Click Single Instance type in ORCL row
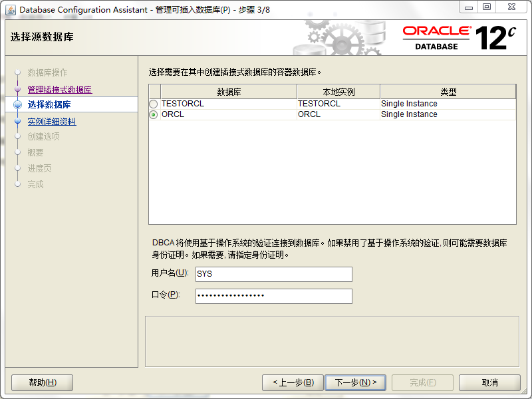The height and width of the screenshot is (399, 532). point(448,114)
